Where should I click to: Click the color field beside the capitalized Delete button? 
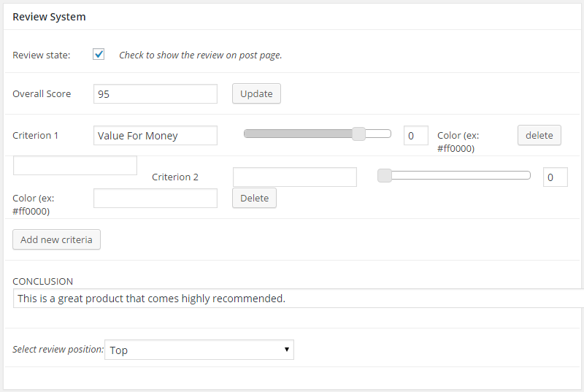click(x=155, y=198)
